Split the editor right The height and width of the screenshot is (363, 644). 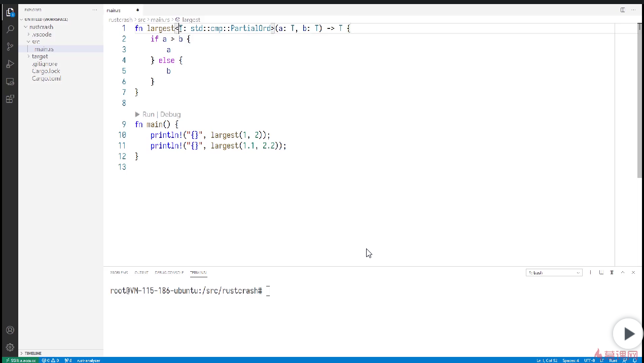coord(623,10)
